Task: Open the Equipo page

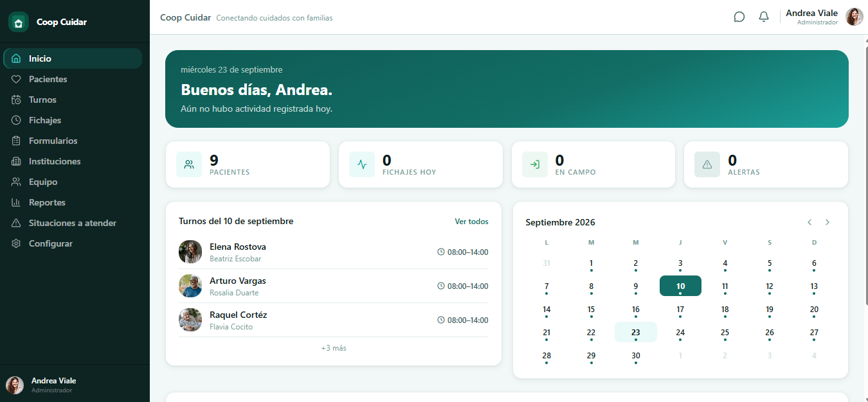Action: click(73, 182)
